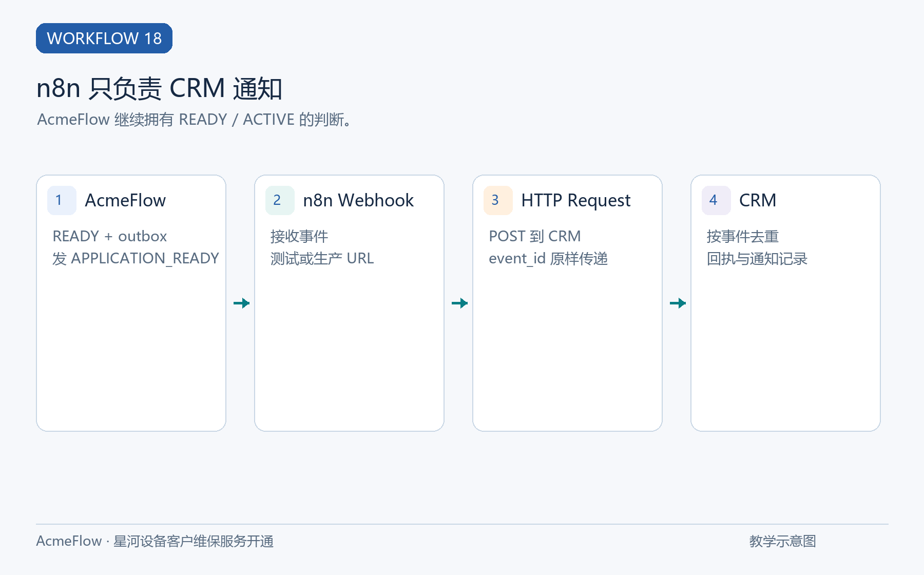Image resolution: width=924 pixels, height=575 pixels.
Task: Click the n8n Webhook card title
Action: pyautogui.click(x=358, y=200)
